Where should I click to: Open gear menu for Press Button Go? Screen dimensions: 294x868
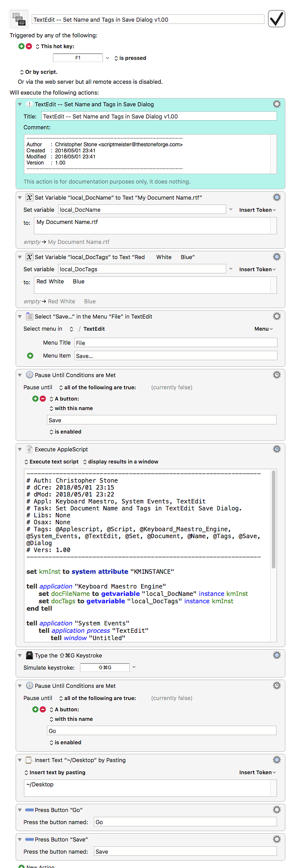(277, 810)
